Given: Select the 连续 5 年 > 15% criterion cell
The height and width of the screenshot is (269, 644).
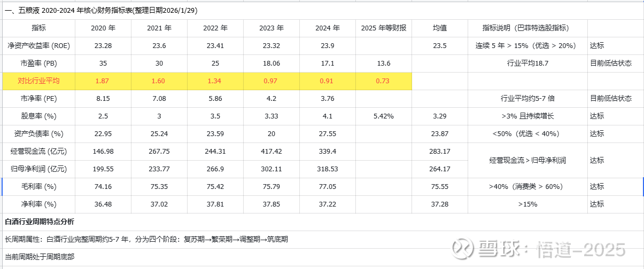Looking at the screenshot, I should (527, 46).
